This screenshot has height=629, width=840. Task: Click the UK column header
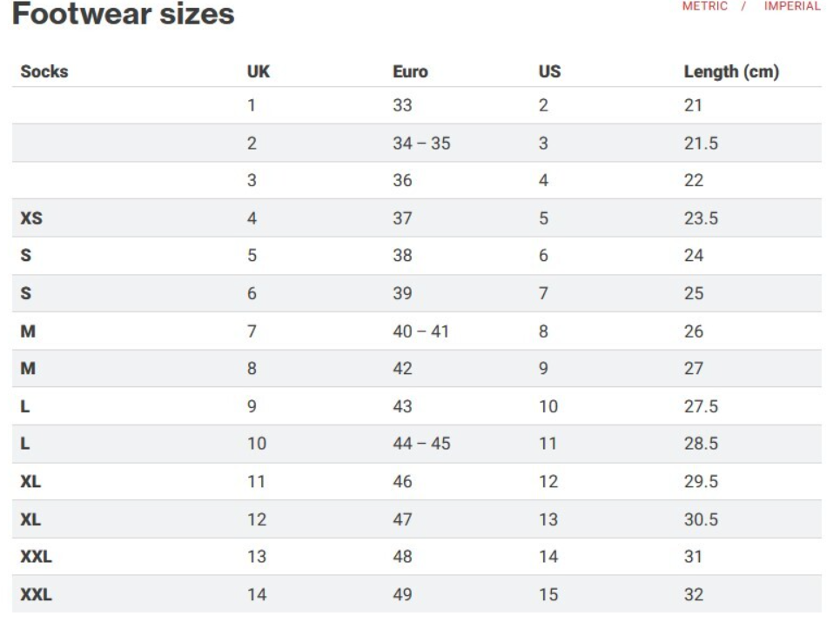(259, 71)
